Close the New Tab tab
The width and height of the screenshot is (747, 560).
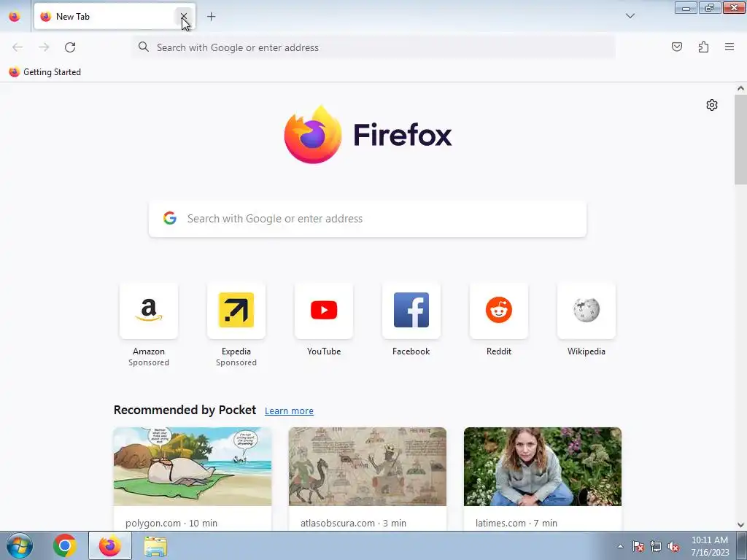(x=183, y=16)
